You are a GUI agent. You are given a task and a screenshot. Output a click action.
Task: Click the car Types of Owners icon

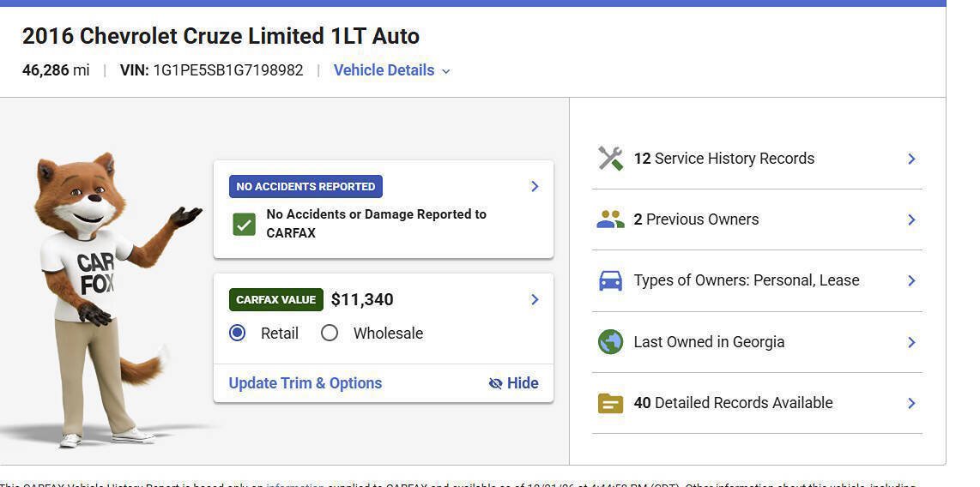611,280
